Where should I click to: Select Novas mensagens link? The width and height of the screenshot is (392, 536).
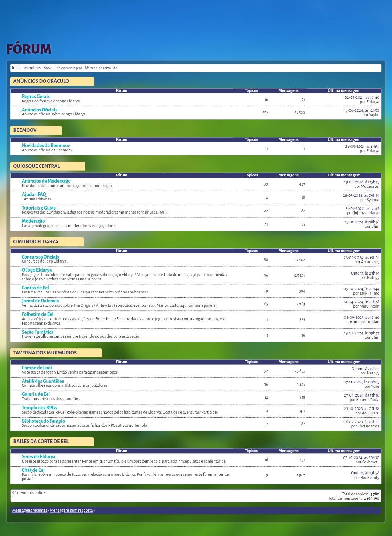point(69,68)
